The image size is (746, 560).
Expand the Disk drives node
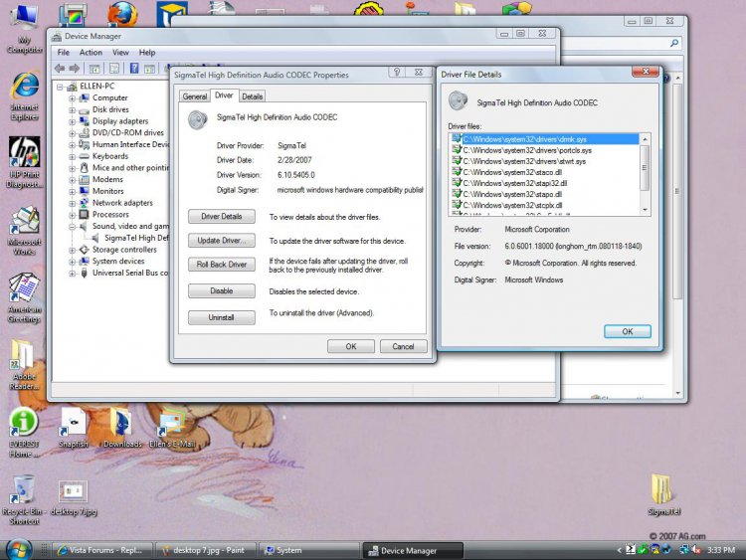pos(72,109)
